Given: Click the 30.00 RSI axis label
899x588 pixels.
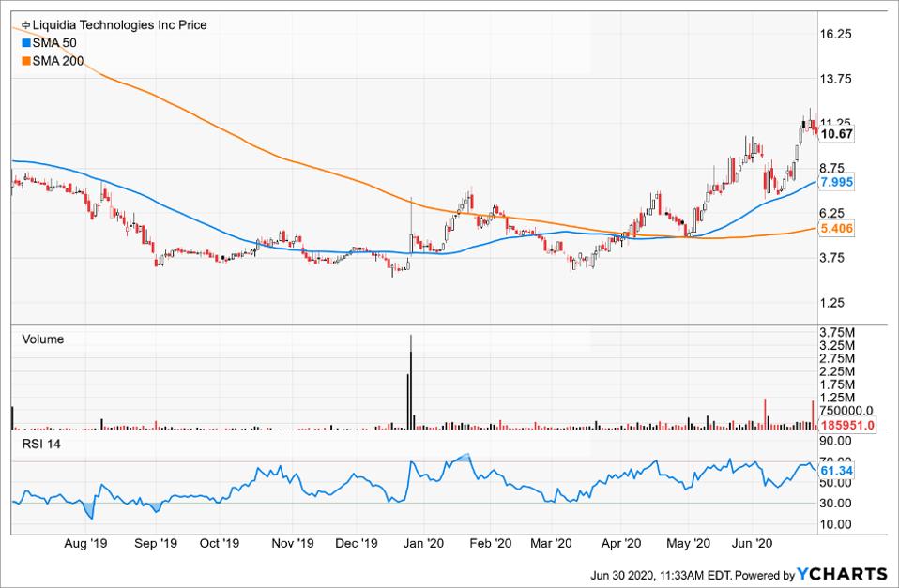Looking at the screenshot, I should (x=836, y=504).
